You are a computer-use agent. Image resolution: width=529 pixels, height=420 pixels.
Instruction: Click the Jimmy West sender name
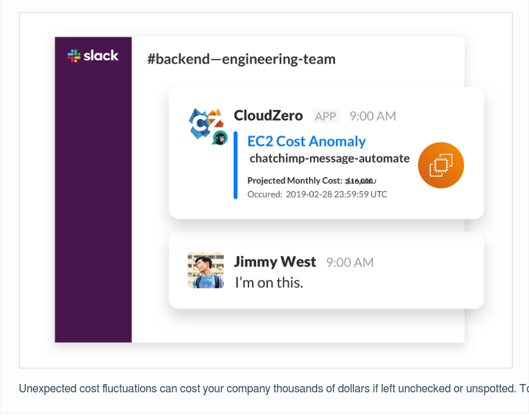(275, 262)
